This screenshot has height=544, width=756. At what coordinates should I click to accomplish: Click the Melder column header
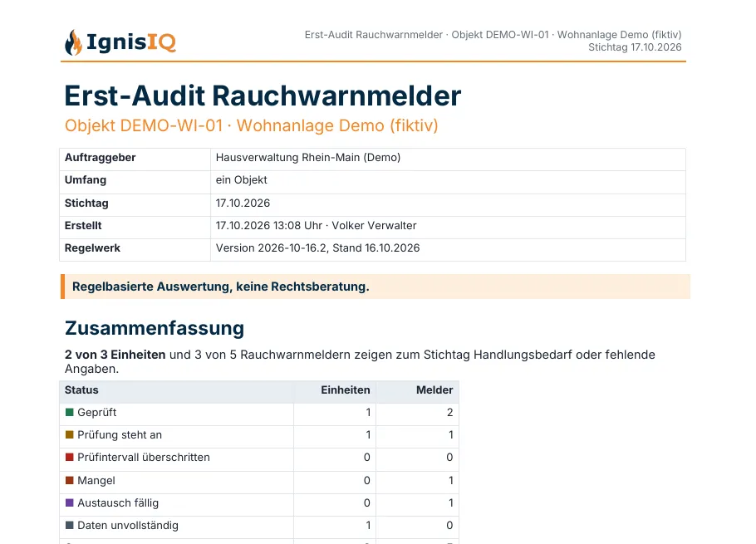418,390
